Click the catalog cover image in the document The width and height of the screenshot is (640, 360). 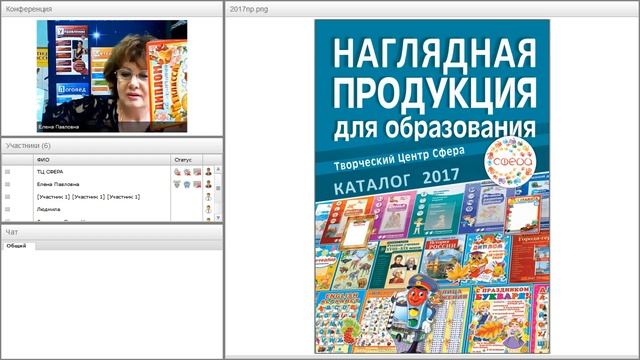(x=432, y=187)
